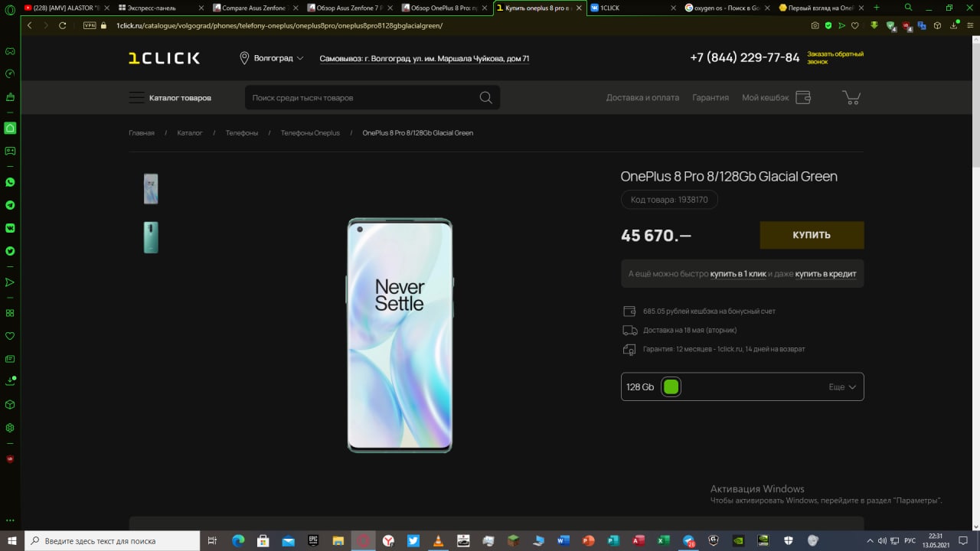Open browser downloads icon in toolbar

(954, 25)
